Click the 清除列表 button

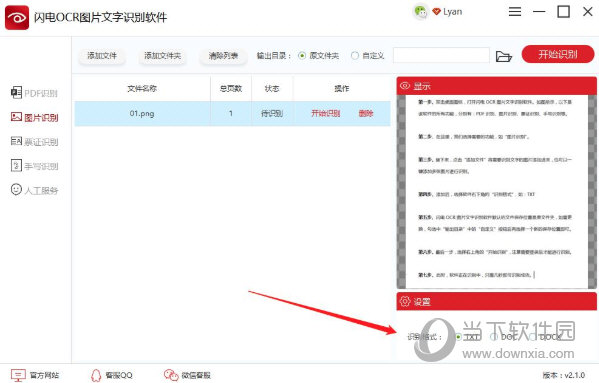point(223,56)
